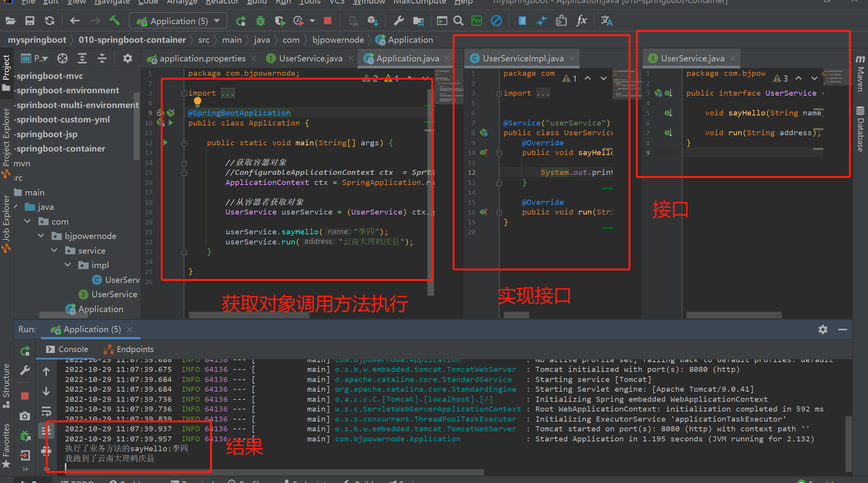Click the Run panel settings gear
The height and width of the screenshot is (483, 868).
pyautogui.click(x=823, y=330)
